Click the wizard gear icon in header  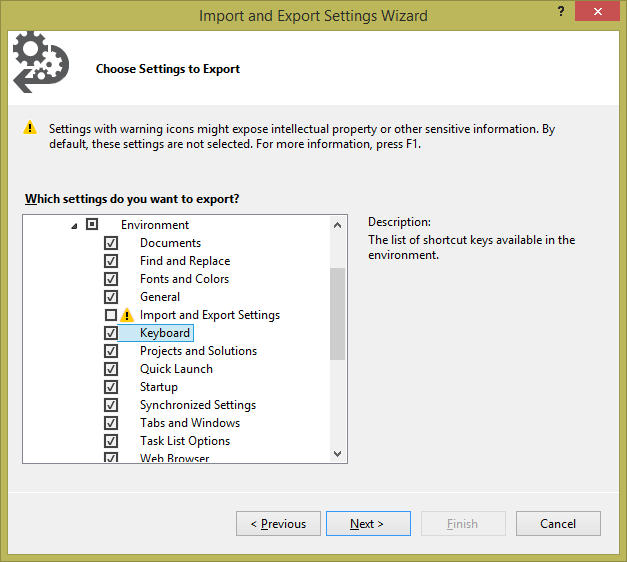pos(38,62)
